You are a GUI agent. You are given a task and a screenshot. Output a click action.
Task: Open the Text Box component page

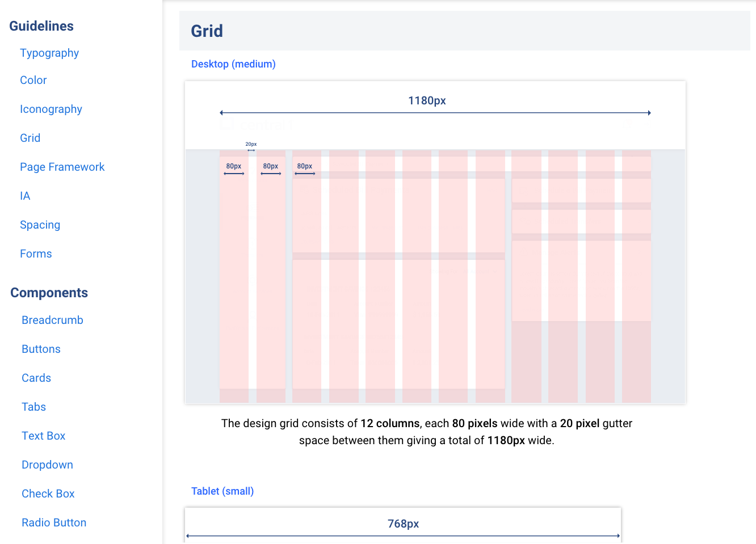[x=44, y=436]
